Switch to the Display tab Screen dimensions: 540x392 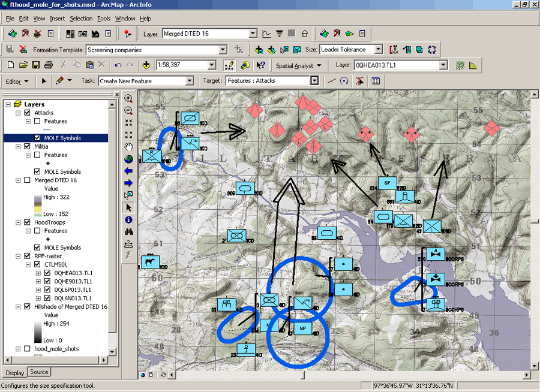coord(15,373)
